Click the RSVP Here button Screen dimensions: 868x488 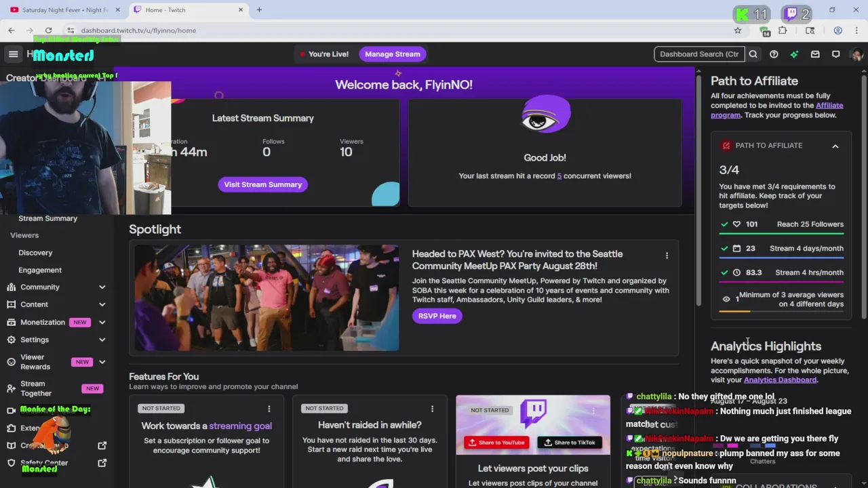(x=437, y=316)
